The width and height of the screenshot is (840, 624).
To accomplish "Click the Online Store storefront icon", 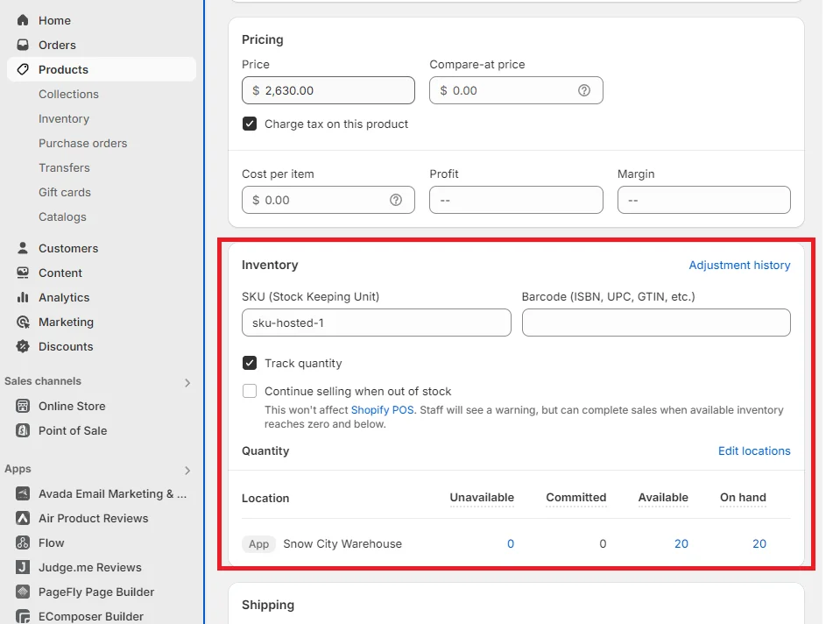I will 23,407.
